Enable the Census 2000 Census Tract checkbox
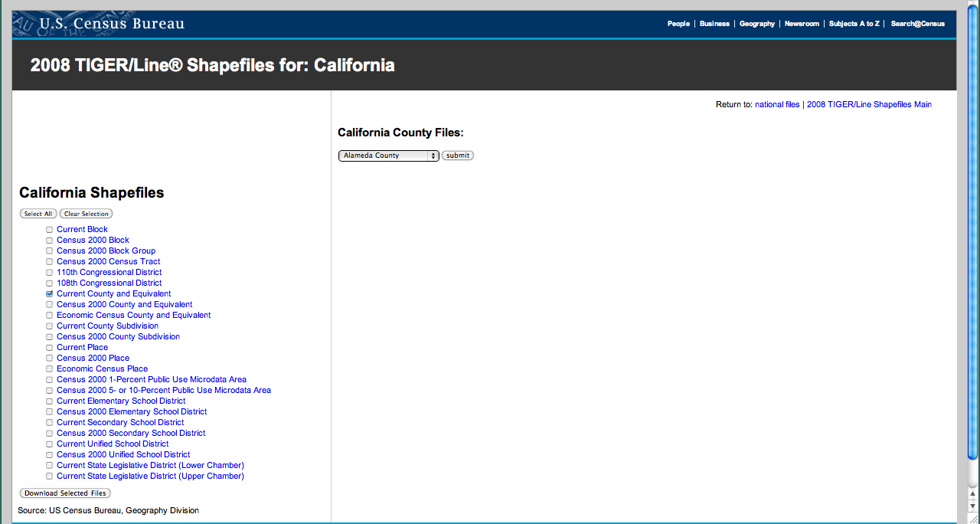This screenshot has height=524, width=980. [50, 262]
